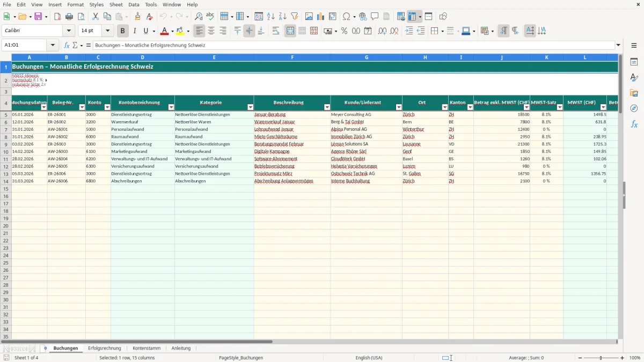Open the Kategorie column filter dropdown
Screen dimensions: 644x362
[250, 107]
